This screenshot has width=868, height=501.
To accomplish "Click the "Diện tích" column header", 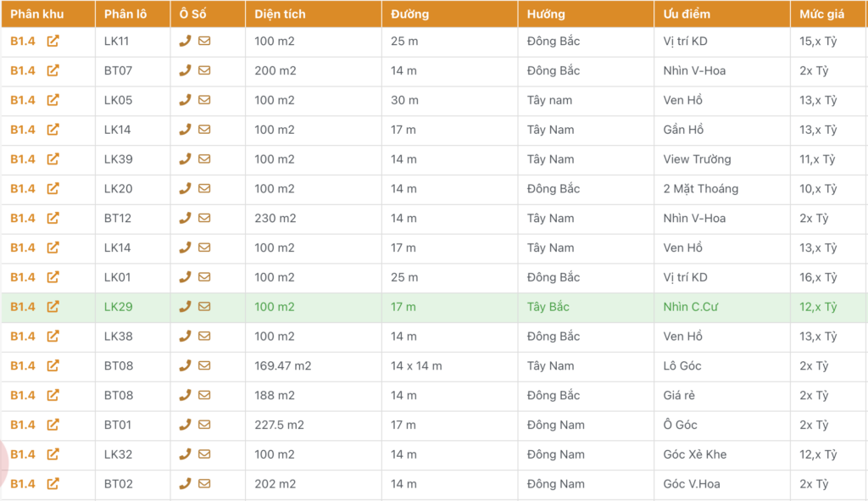I will (x=280, y=14).
